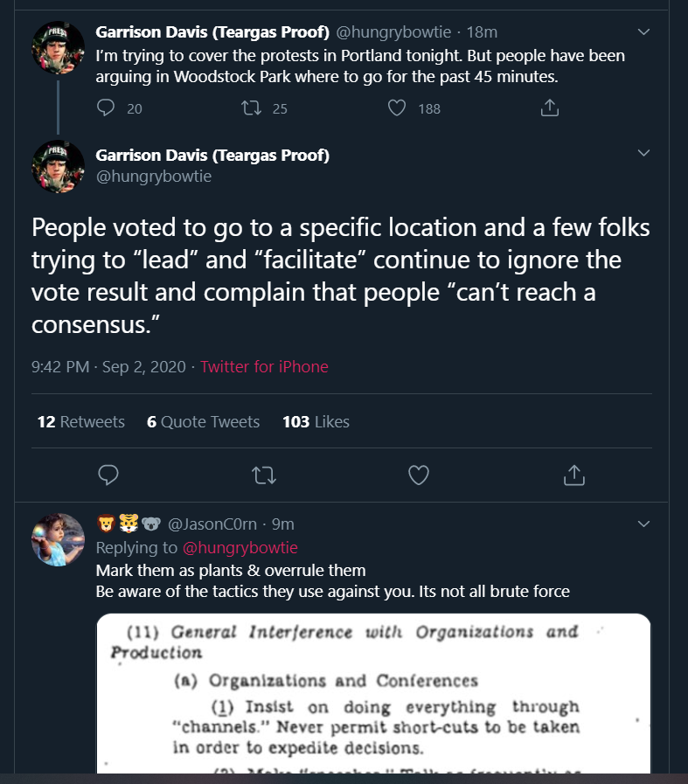Screen dimensions: 688x784
Task: Open the Twitter for iPhone source link
Action: pos(265,367)
